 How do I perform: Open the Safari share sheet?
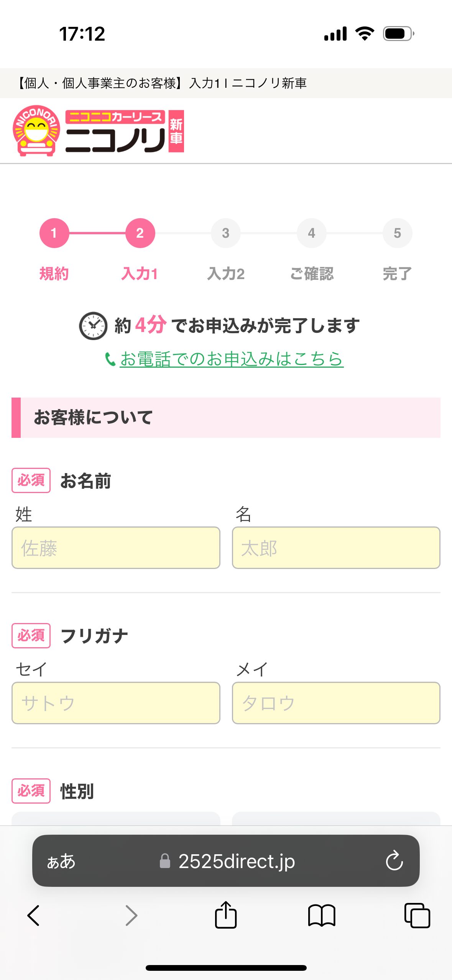[x=226, y=915]
